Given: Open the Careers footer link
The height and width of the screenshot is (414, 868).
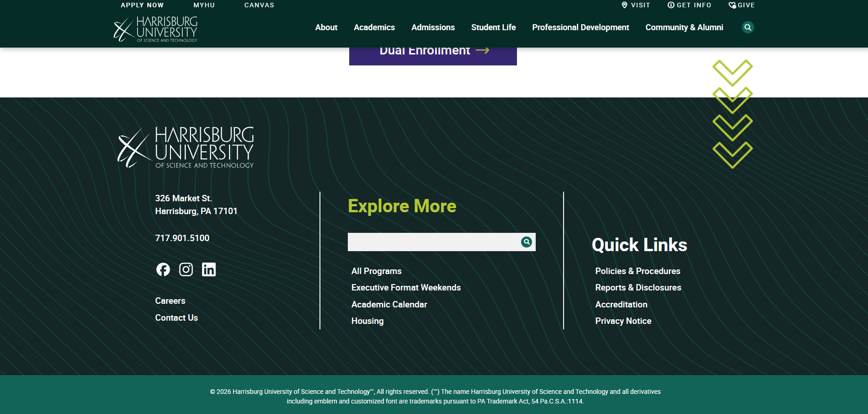Looking at the screenshot, I should pyautogui.click(x=170, y=301).
